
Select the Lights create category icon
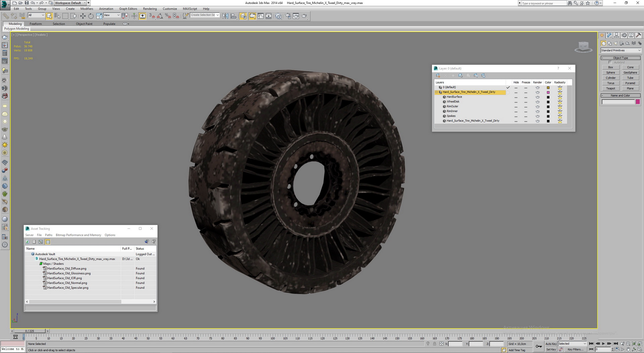[615, 43]
